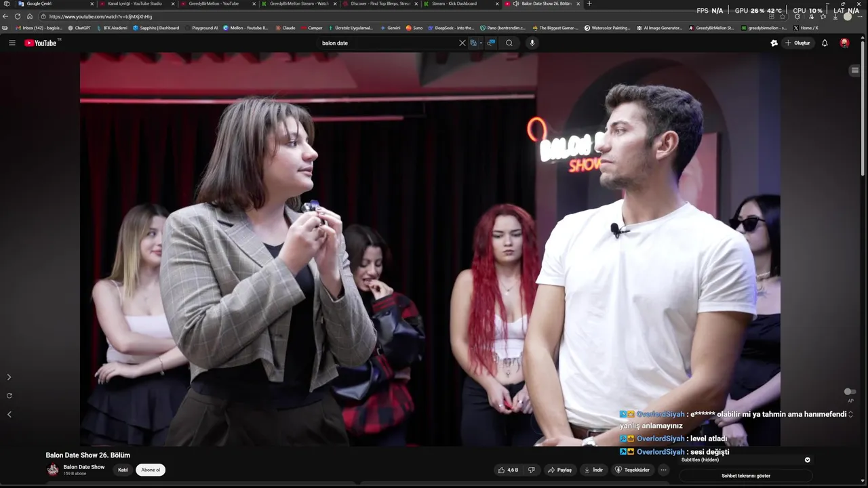
Task: Expand the Subtitles (hidden) chevron
Action: pos(807,460)
